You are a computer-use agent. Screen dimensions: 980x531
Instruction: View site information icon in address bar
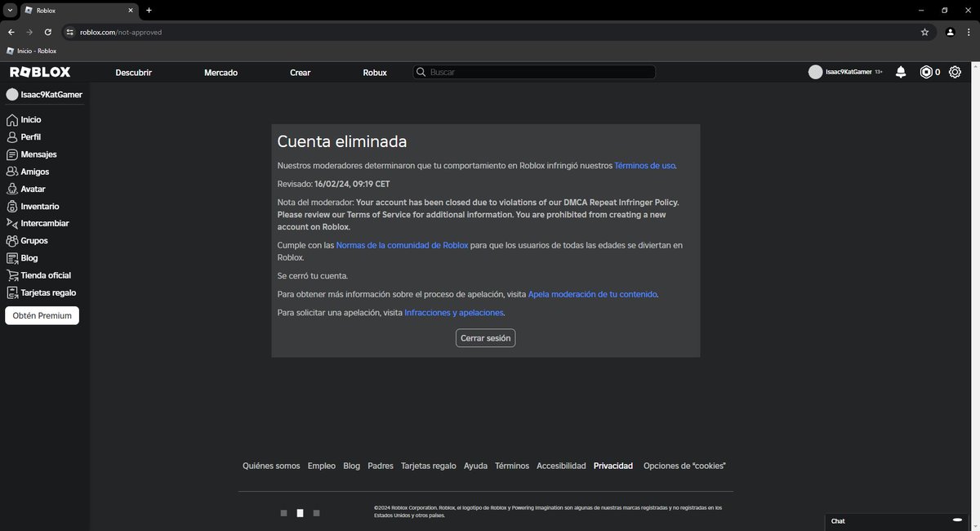click(x=70, y=32)
